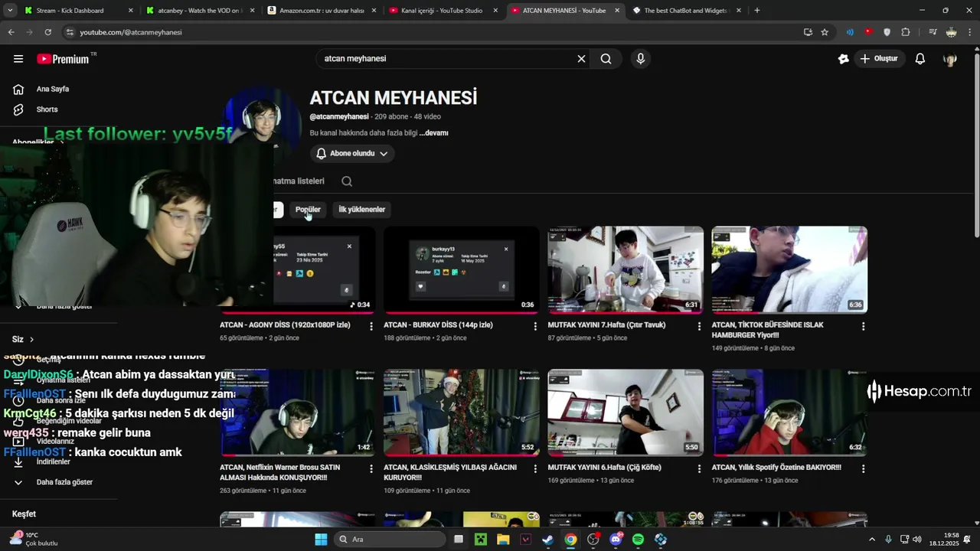Open options for ATCAN - BURKAY DİSS video

click(535, 326)
